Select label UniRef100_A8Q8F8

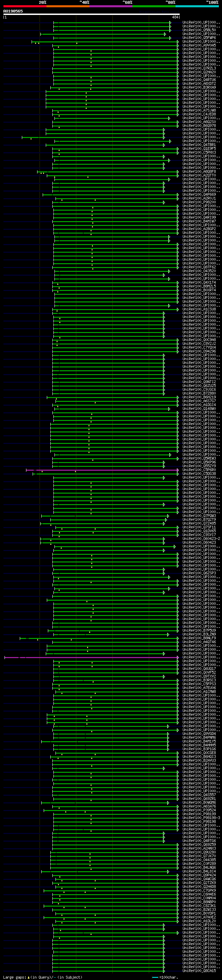tap(199, 172)
